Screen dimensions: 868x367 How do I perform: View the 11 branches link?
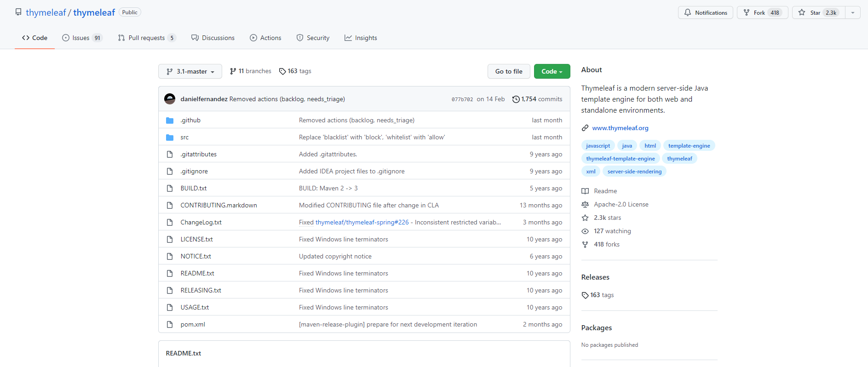(x=251, y=71)
